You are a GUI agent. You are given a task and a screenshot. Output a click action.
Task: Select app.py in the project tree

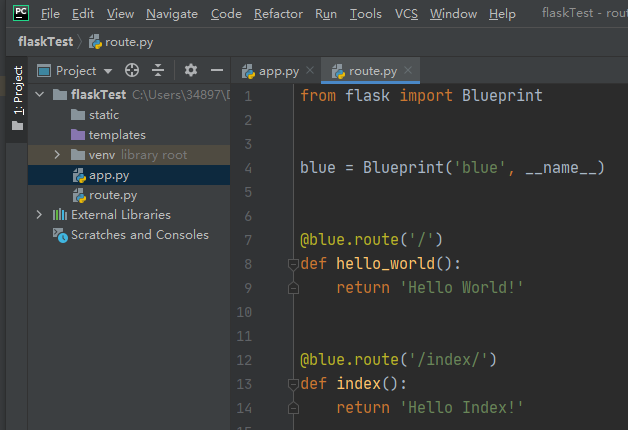(129, 175)
